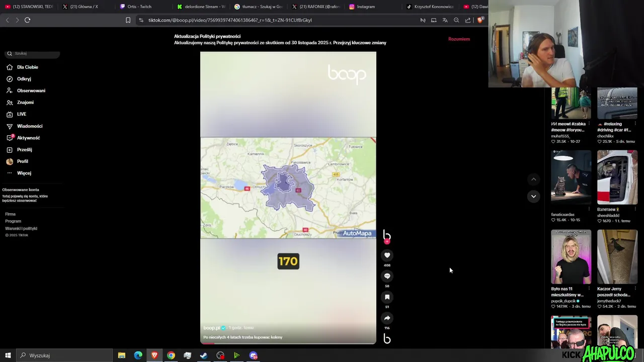The width and height of the screenshot is (644, 362).
Task: Go to next video with down arrow
Action: 534,197
